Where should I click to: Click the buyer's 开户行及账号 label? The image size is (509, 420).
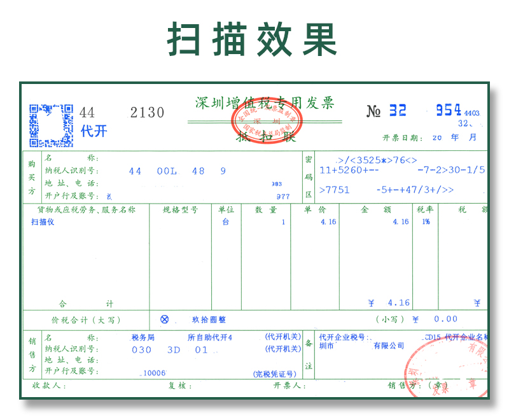click(72, 196)
